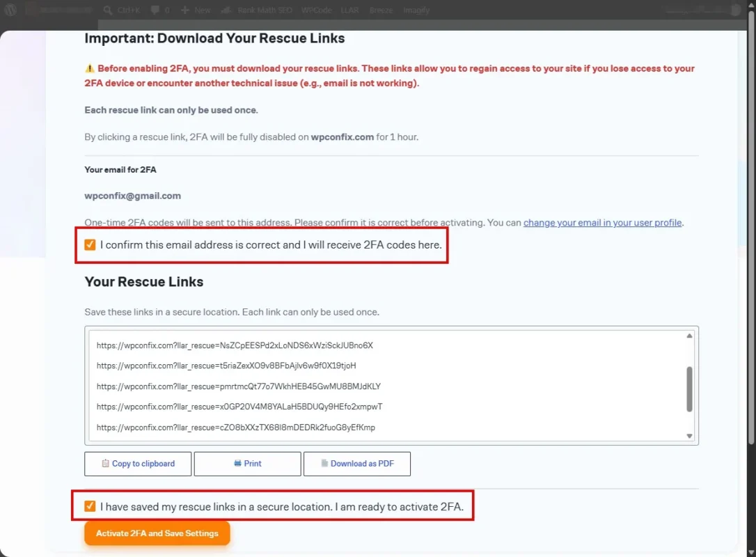
Task: Click the wpconfix@gmail.com email text
Action: pyautogui.click(x=132, y=196)
